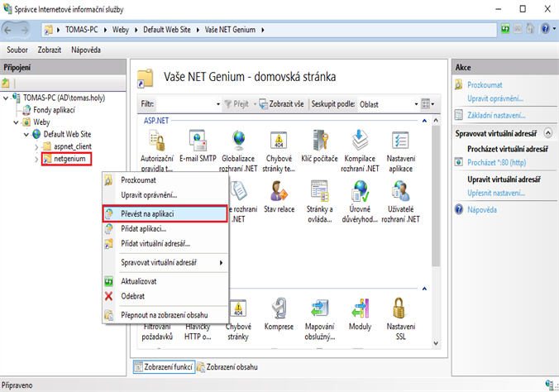Open the Nápověda menu in menu bar
Image resolution: width=559 pixels, height=392 pixels.
[x=86, y=50]
